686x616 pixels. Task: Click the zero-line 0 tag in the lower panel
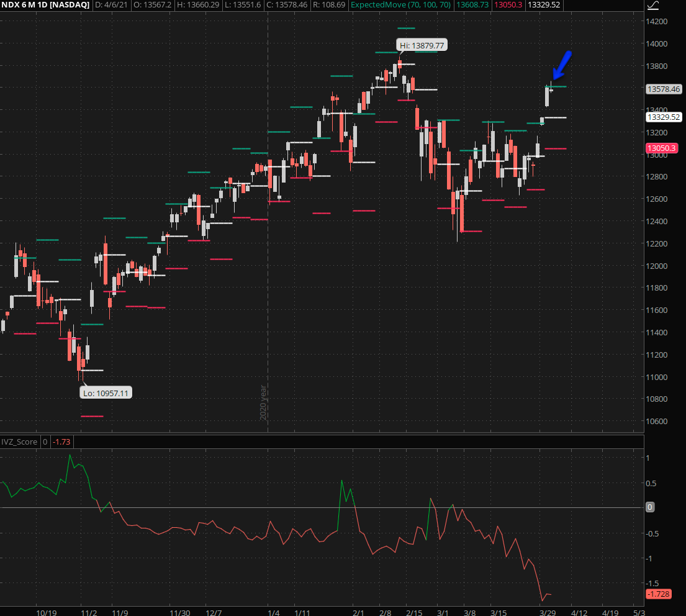650,507
